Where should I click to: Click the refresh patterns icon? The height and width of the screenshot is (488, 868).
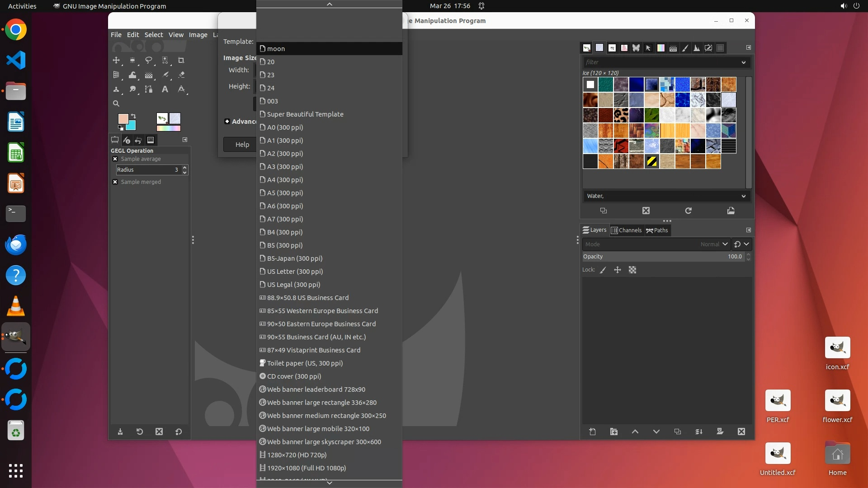(x=688, y=211)
